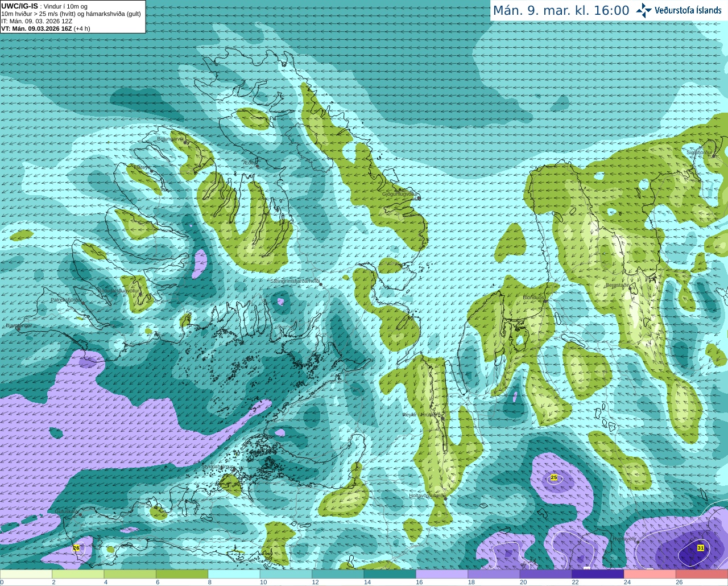Screen dimensions: 728x586
Task: Click the legend tick label '8'
Action: tap(210, 583)
